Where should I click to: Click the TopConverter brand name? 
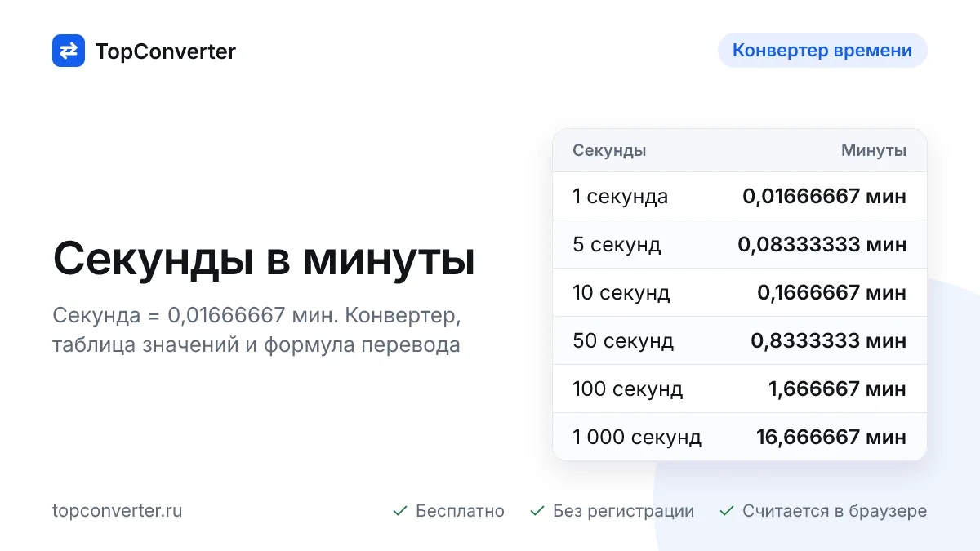[x=166, y=51]
